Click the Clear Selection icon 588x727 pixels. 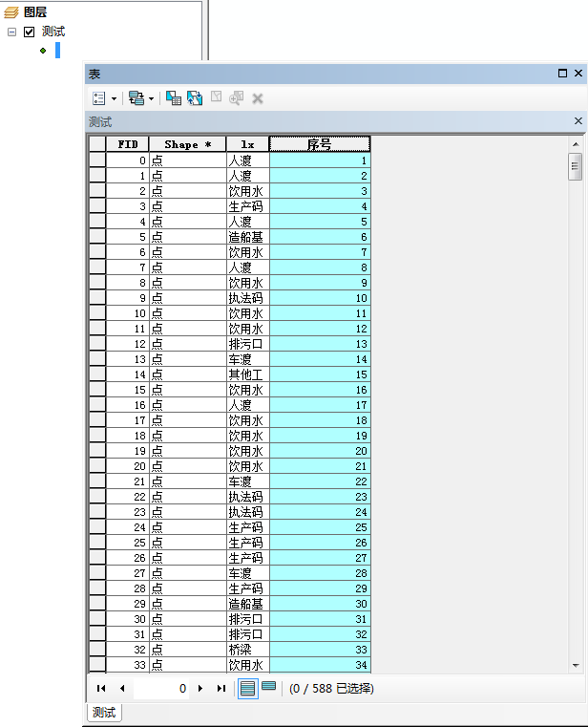(x=216, y=96)
